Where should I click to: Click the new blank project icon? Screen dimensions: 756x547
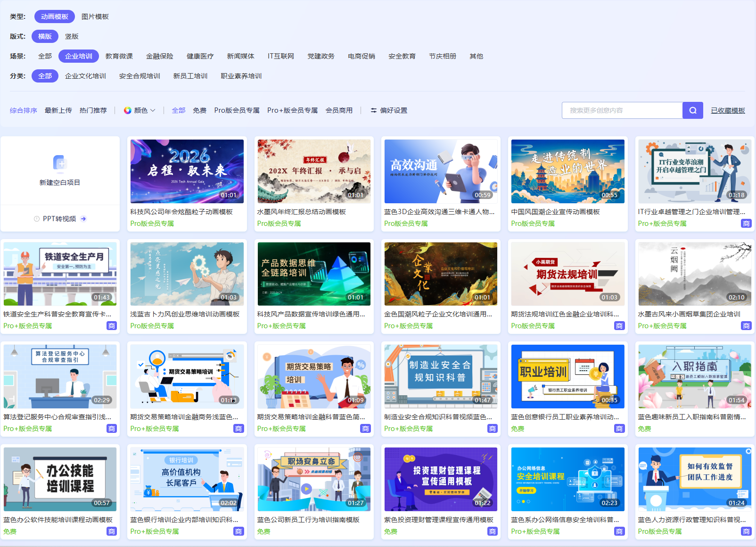60,163
